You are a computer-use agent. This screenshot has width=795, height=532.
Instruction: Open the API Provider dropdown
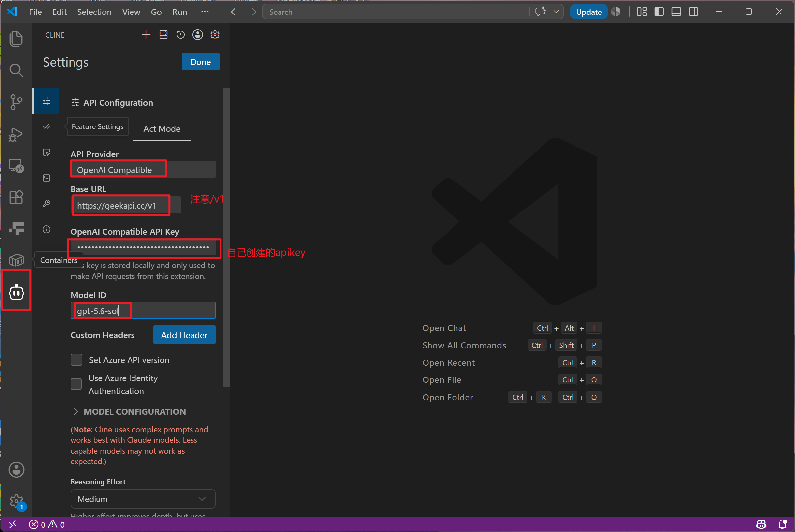click(143, 169)
